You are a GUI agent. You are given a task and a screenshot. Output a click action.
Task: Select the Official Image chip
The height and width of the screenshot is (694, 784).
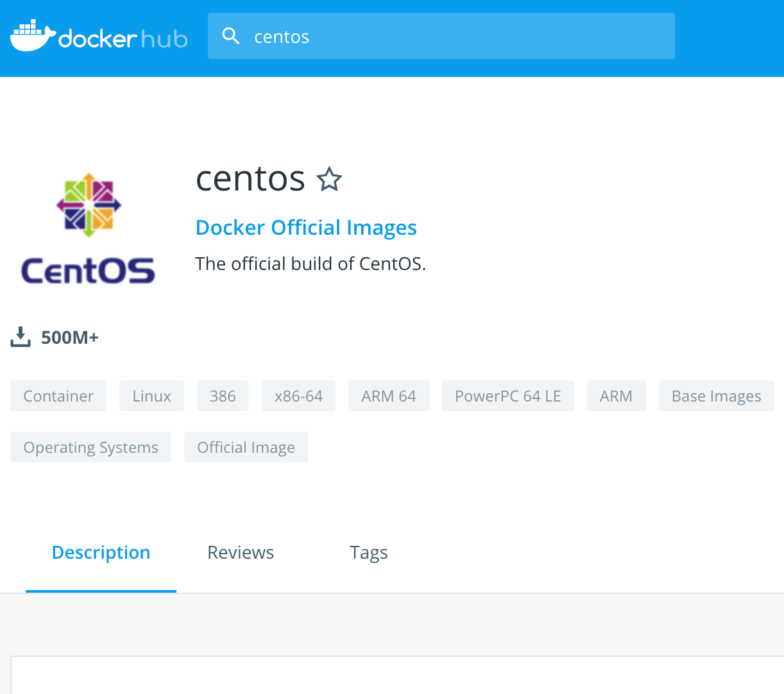(x=246, y=447)
